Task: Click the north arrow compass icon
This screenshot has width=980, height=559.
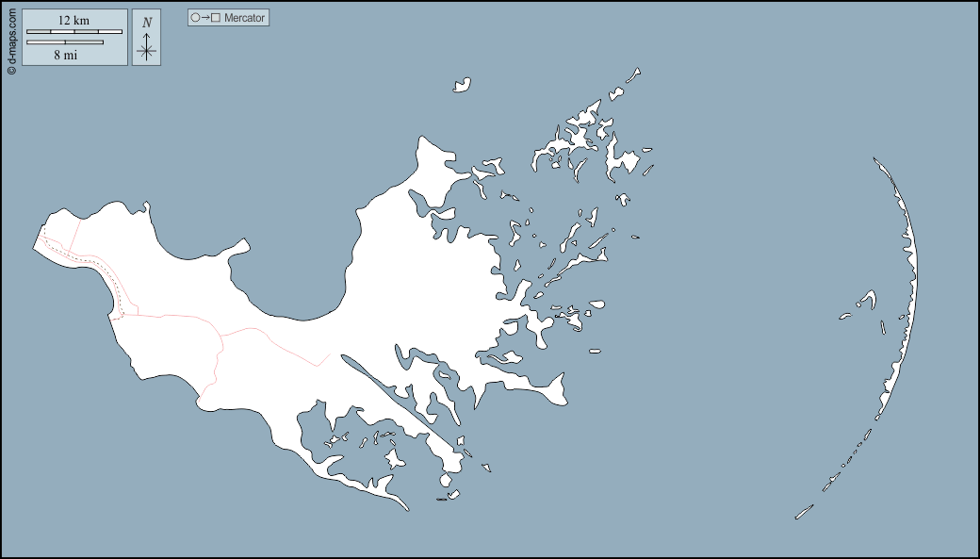Action: (x=146, y=50)
